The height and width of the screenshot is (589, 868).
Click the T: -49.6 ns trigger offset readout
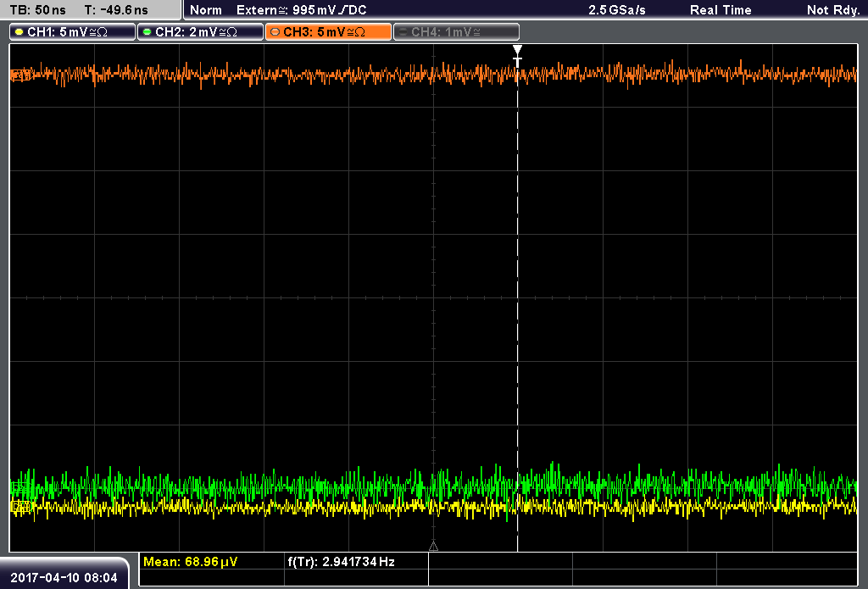[116, 10]
